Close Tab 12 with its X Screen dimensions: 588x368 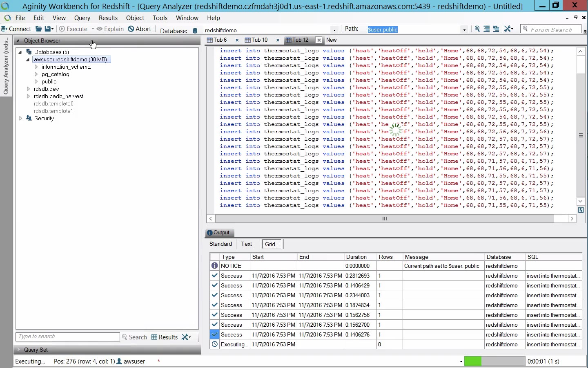pos(319,40)
